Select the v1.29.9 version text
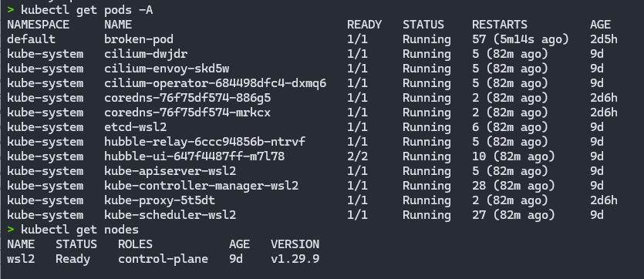Image resolution: width=644 pixels, height=279 pixels. (x=295, y=259)
